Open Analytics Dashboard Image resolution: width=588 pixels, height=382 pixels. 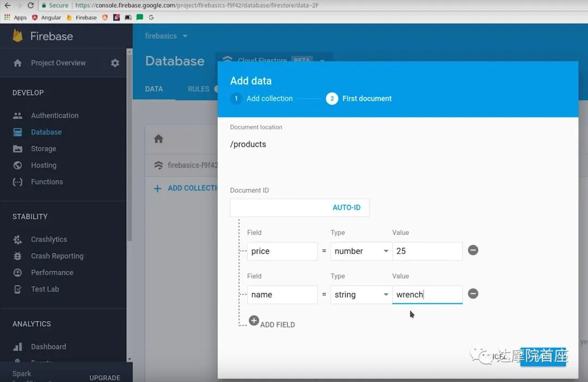coord(48,347)
